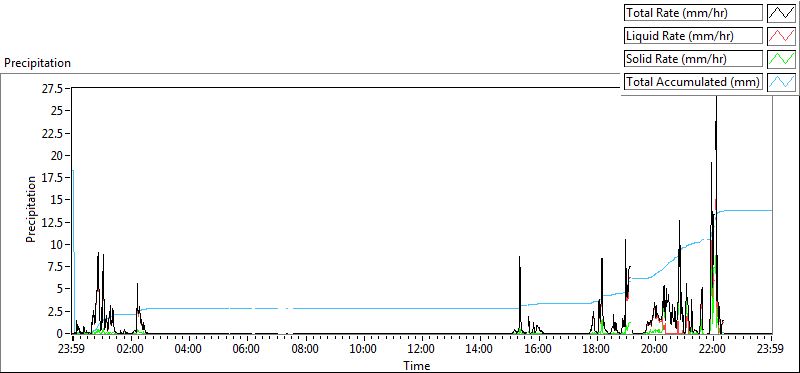
Task: Click the 14:00 time tick label
Action: 480,350
